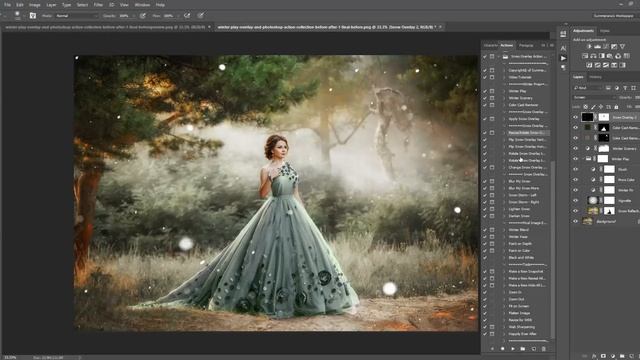Select the Winter Haze action
This screenshot has height=360, width=640.
(x=518, y=237)
